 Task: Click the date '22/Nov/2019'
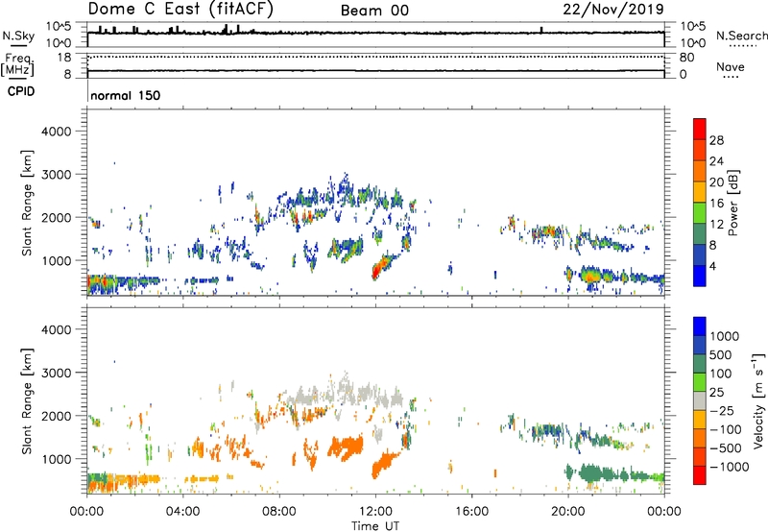point(613,9)
